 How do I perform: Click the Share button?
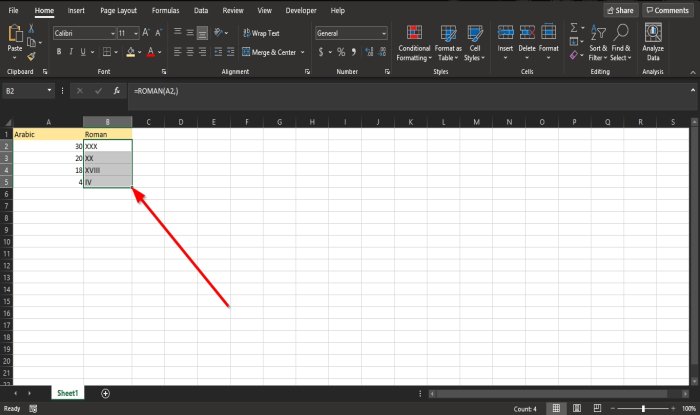pyautogui.click(x=621, y=10)
